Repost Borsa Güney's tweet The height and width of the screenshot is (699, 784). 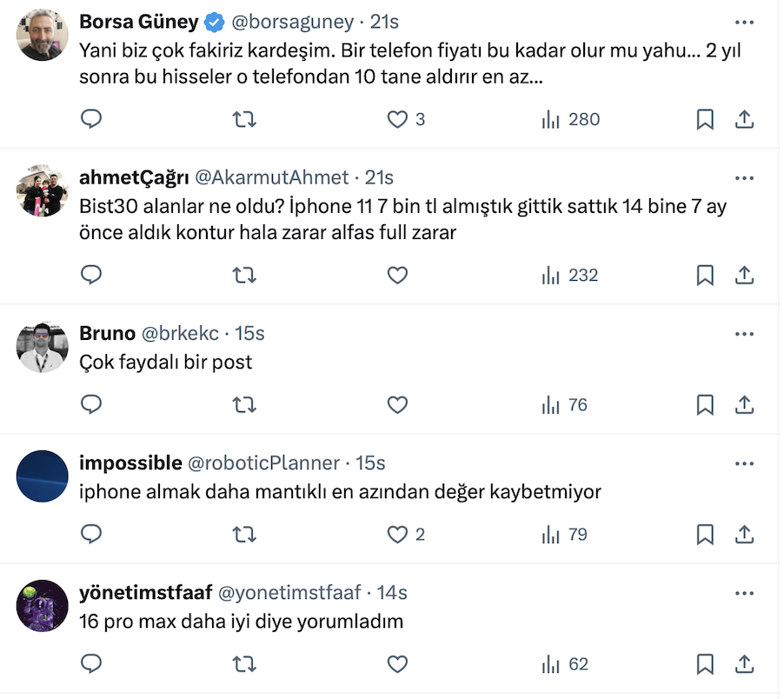pyautogui.click(x=245, y=119)
